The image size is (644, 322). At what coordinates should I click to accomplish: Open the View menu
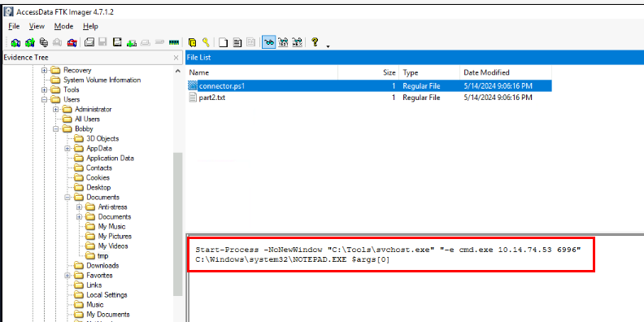tap(37, 26)
